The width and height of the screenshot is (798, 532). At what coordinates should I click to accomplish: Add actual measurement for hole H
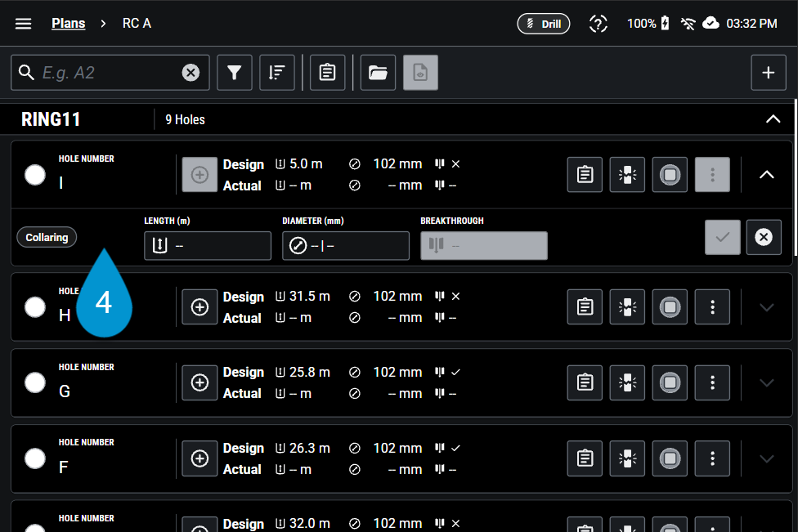point(199,307)
